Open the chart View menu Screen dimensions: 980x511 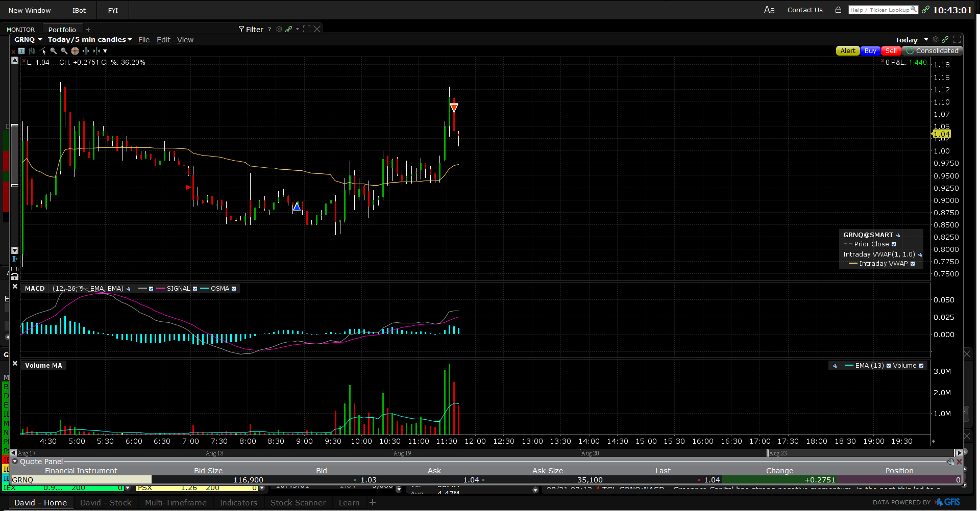pos(185,40)
